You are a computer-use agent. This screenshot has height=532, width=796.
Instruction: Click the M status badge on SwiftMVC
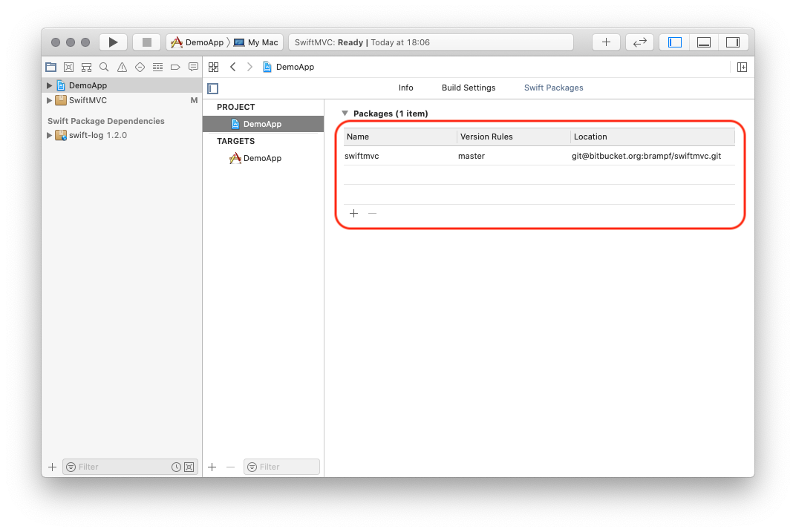(194, 100)
